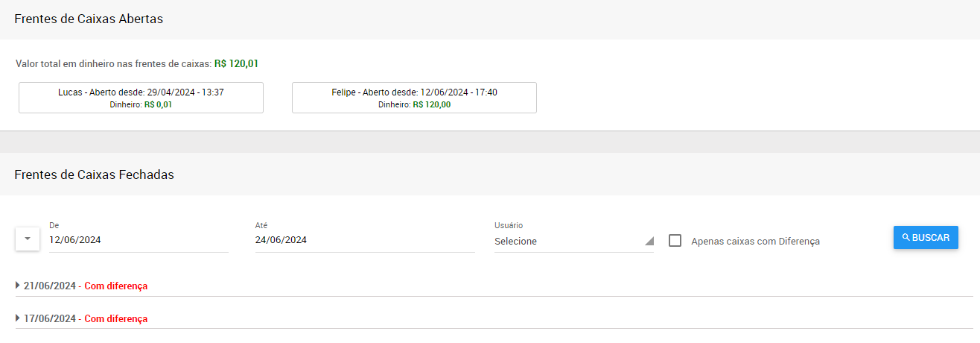The image size is (980, 343).
Task: Click the 'Até' end date field
Action: point(365,240)
